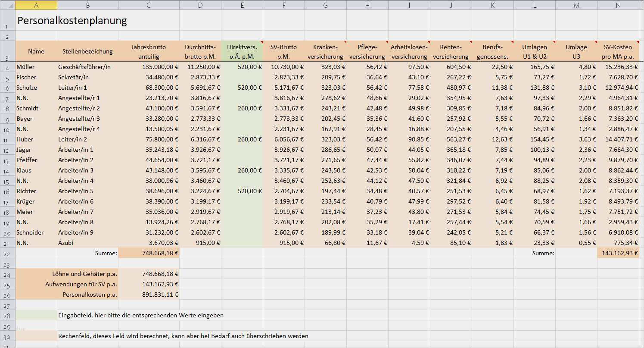Select row 22 header

pos(7,253)
